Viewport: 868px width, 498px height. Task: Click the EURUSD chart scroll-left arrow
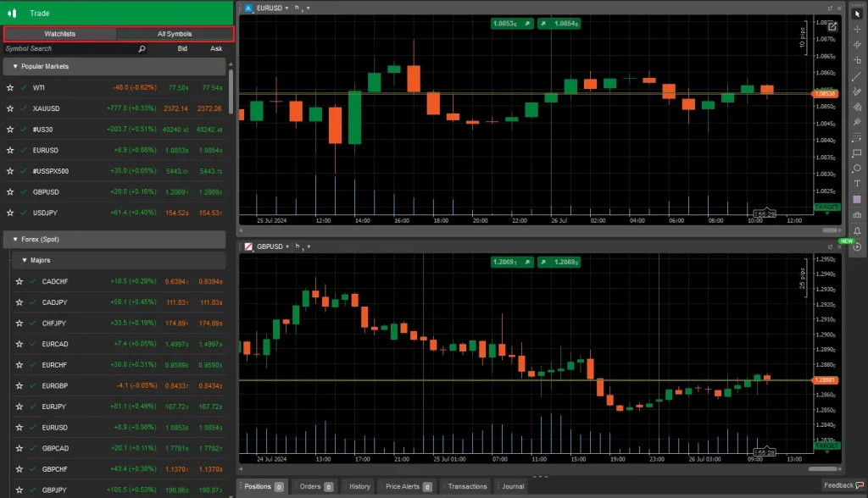pos(241,230)
